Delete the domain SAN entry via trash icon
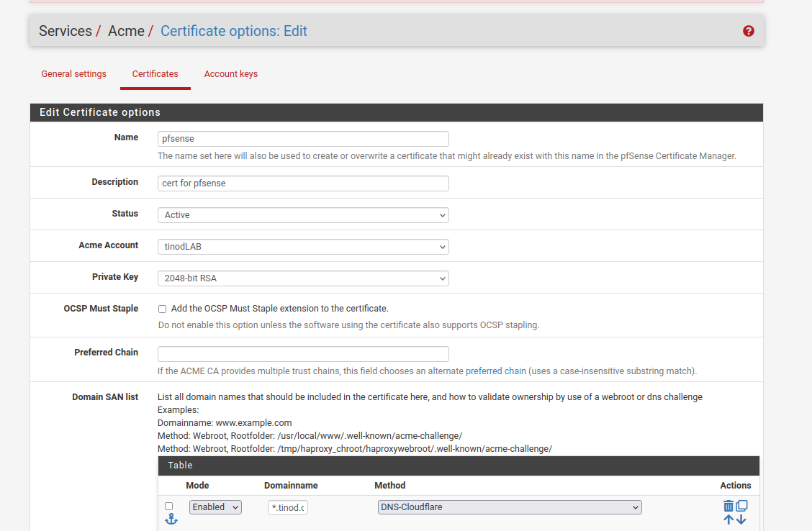 (x=728, y=507)
